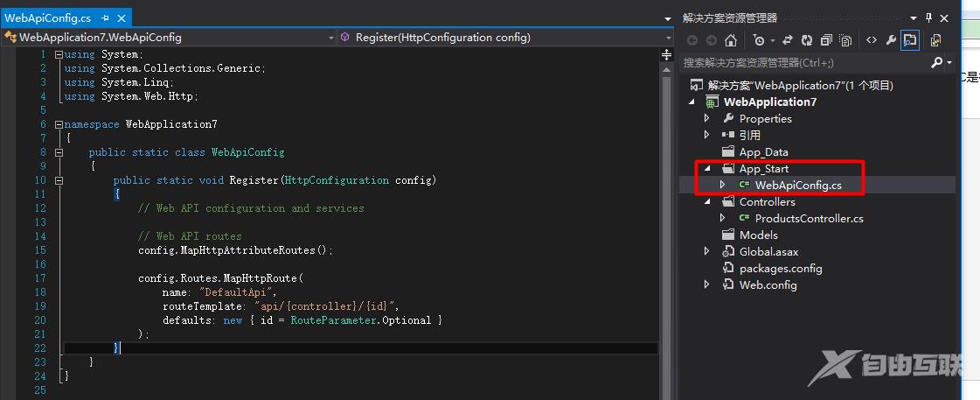Click the Sync with Active Document icon

tap(788, 40)
